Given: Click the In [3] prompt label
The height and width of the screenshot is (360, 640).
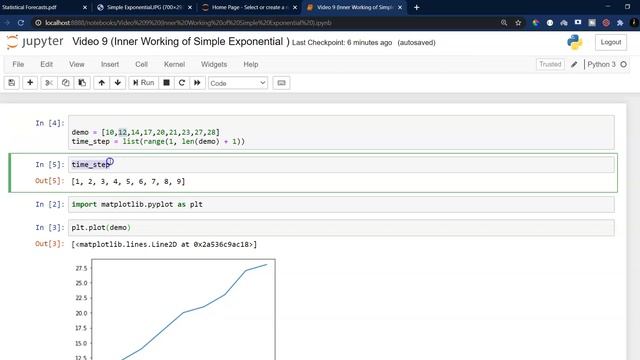Looking at the screenshot, I should click(50, 227).
